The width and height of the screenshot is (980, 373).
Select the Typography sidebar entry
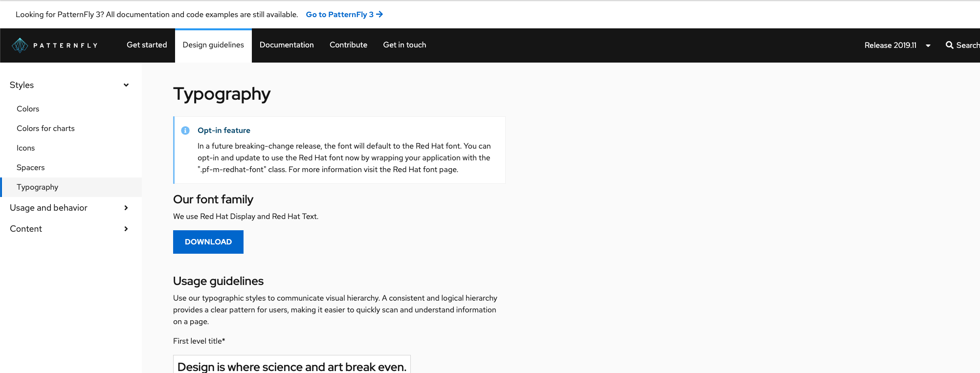pyautogui.click(x=37, y=187)
